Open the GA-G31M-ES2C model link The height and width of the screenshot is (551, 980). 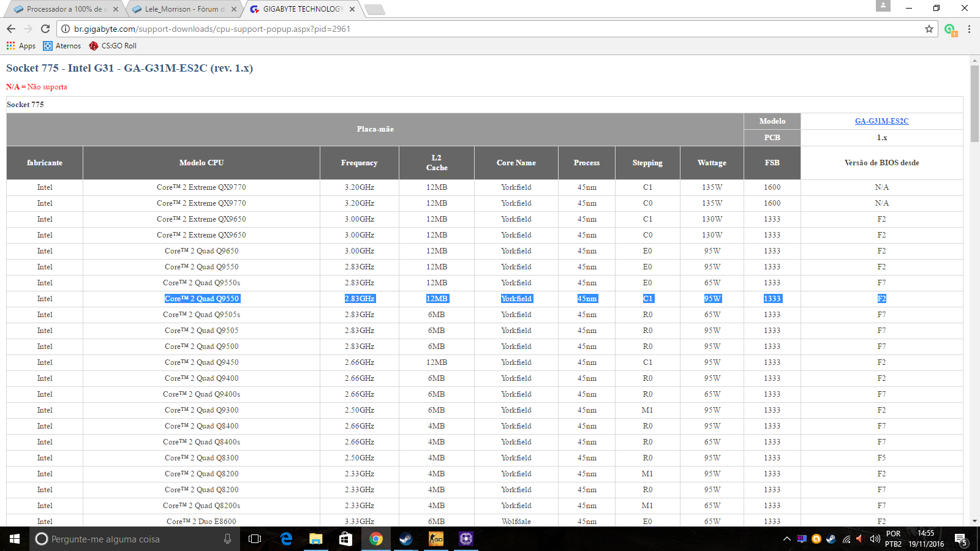(x=881, y=121)
